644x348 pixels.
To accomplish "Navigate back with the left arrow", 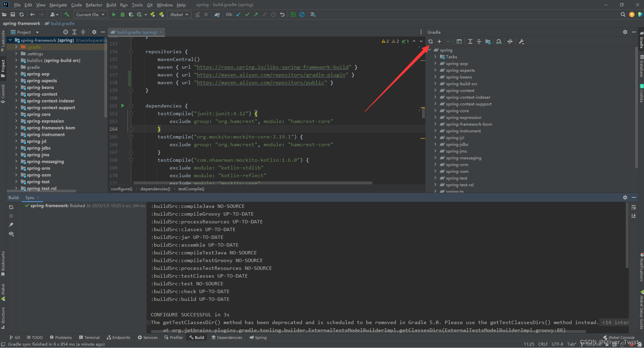I will [x=32, y=14].
